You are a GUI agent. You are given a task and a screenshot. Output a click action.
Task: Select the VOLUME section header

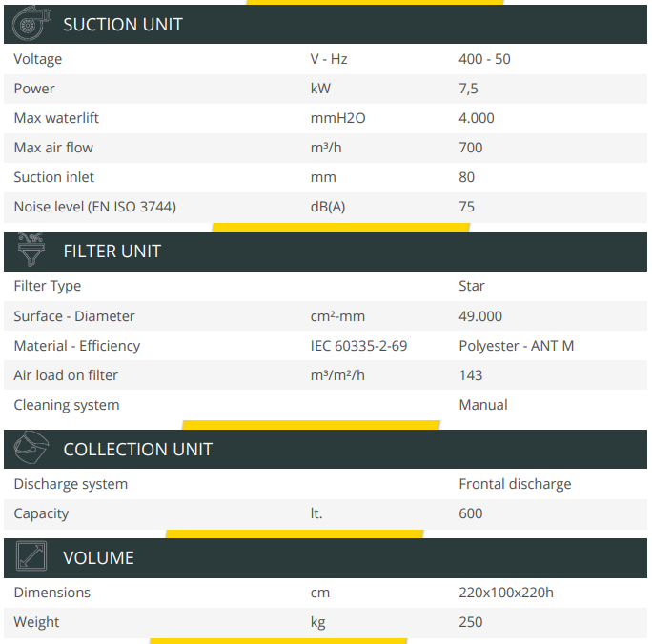[98, 558]
